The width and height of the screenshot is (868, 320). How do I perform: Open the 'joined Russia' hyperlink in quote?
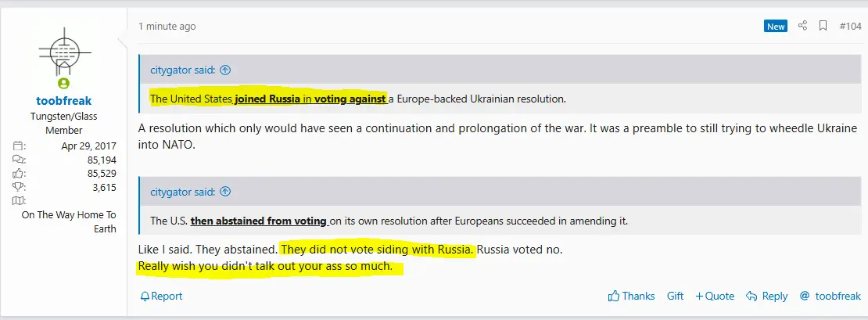pyautogui.click(x=268, y=99)
